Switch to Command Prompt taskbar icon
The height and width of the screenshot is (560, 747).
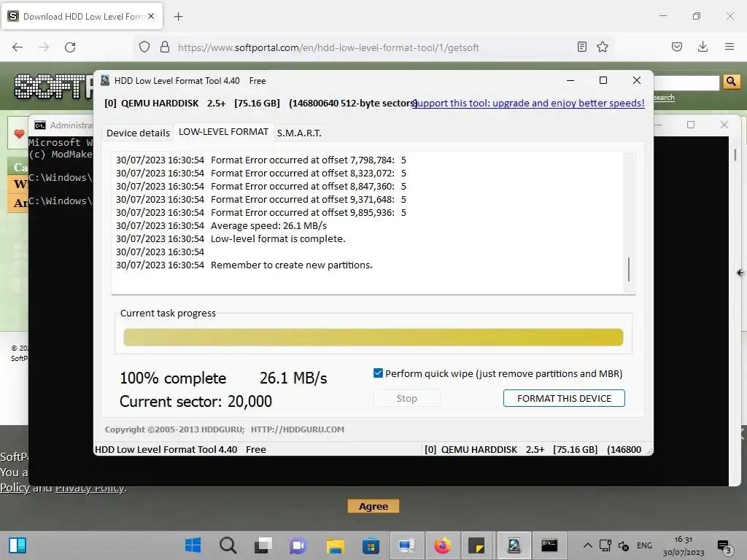click(549, 545)
